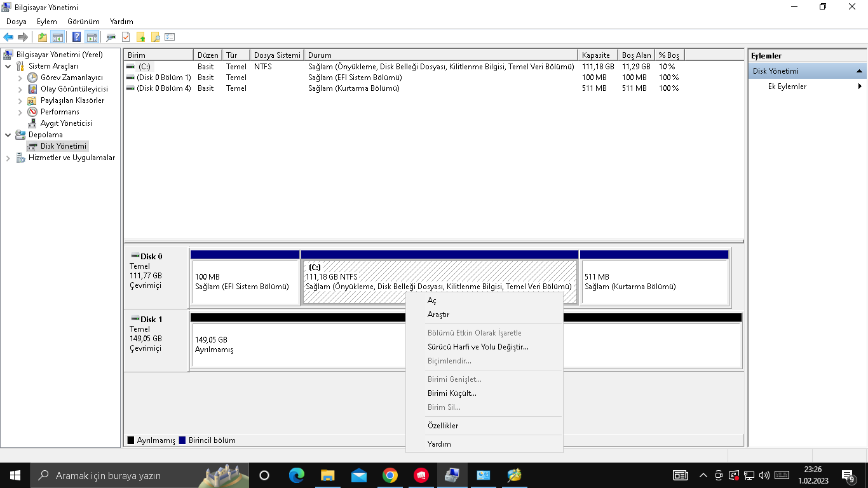Collapse the Depolama tree node

click(8, 135)
